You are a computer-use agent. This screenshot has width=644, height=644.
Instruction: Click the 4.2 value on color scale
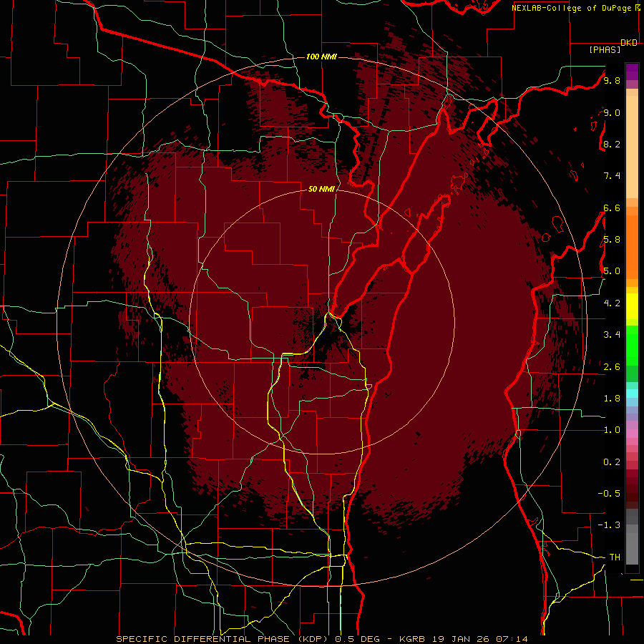point(612,303)
